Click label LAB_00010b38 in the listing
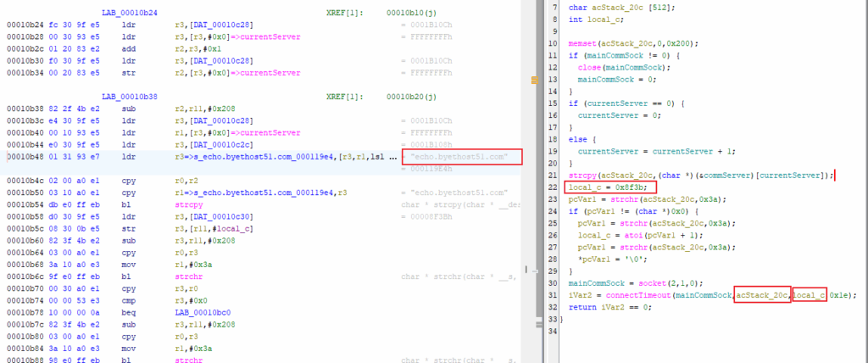The height and width of the screenshot is (363, 868). point(129,97)
